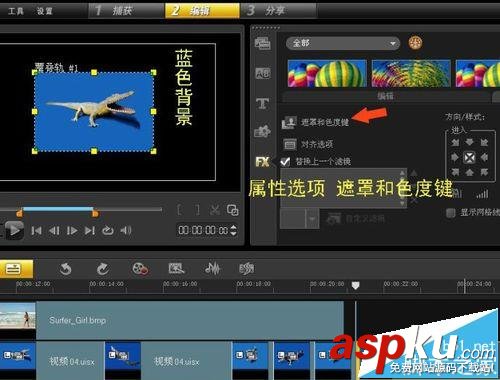This screenshot has width=500, height=380.
Task: Open the Sound Mixer waveform icon
Action: coord(213,268)
